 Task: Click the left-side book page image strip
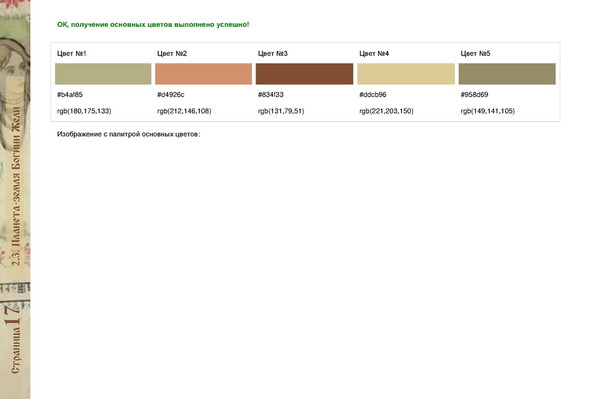pyautogui.click(x=15, y=199)
